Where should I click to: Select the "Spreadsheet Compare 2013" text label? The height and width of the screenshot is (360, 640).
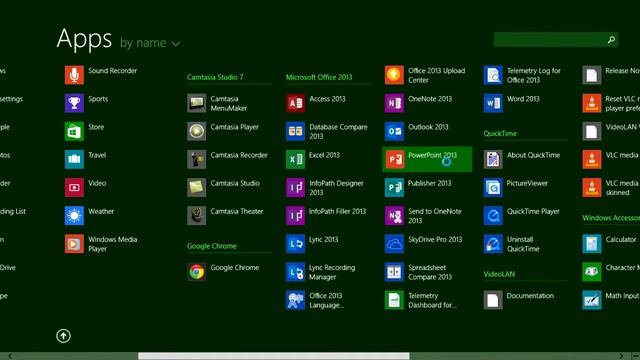[x=430, y=272]
